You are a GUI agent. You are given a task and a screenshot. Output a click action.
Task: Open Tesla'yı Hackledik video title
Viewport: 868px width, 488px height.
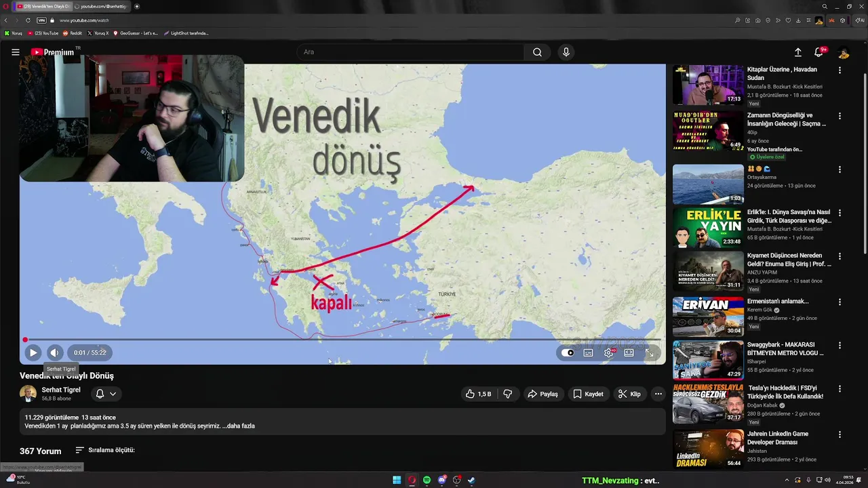pyautogui.click(x=785, y=392)
